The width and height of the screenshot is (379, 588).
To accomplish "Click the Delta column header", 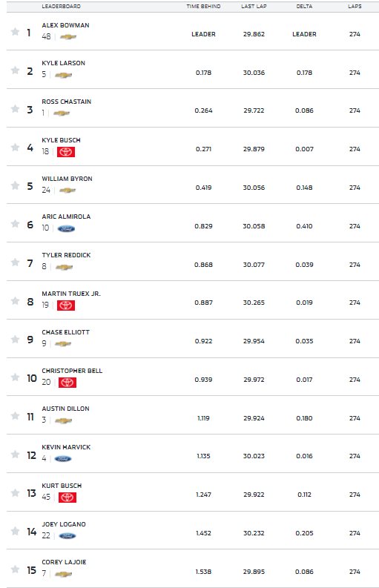I will click(x=304, y=7).
